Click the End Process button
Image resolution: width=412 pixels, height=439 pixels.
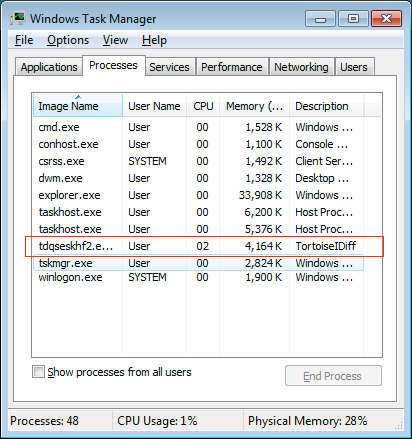[333, 376]
